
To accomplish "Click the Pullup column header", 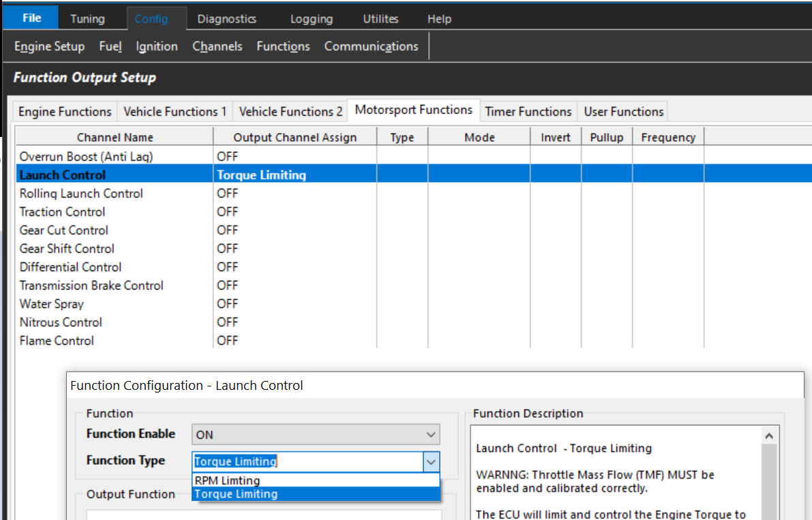I will click(607, 138).
